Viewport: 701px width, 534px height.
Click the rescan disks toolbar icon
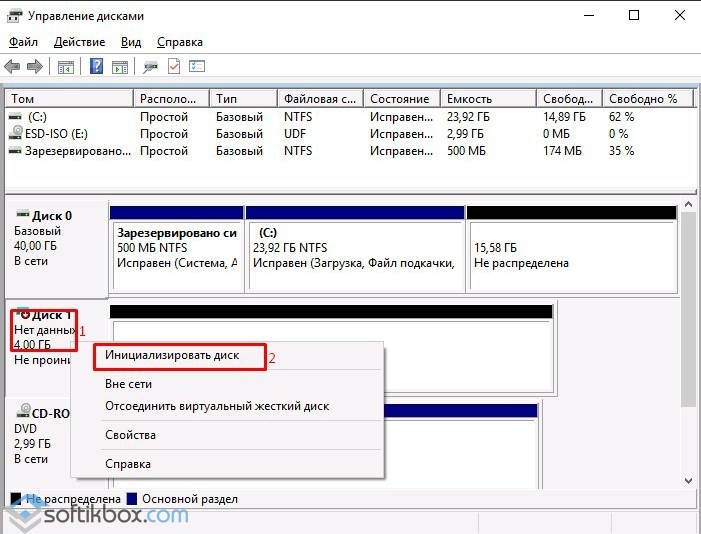[x=151, y=67]
